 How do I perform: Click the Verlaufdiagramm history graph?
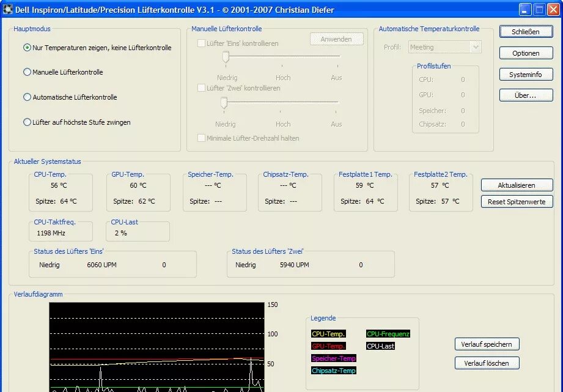click(x=156, y=347)
